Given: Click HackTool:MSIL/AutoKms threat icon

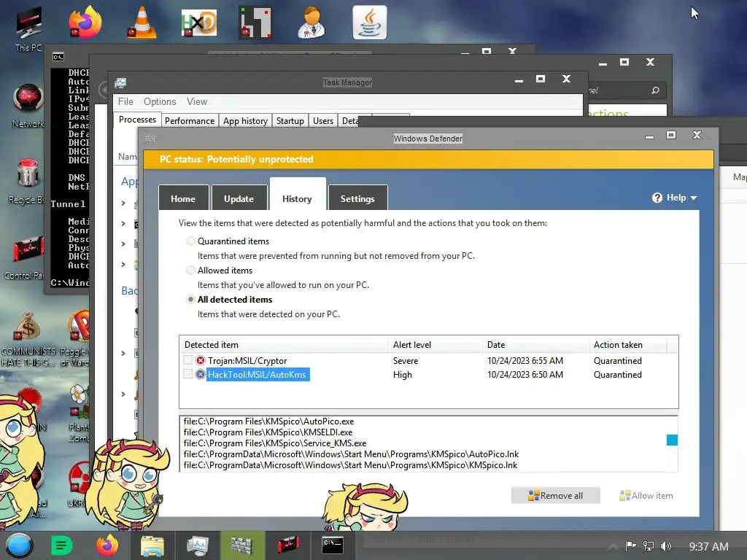Looking at the screenshot, I should 201,374.
